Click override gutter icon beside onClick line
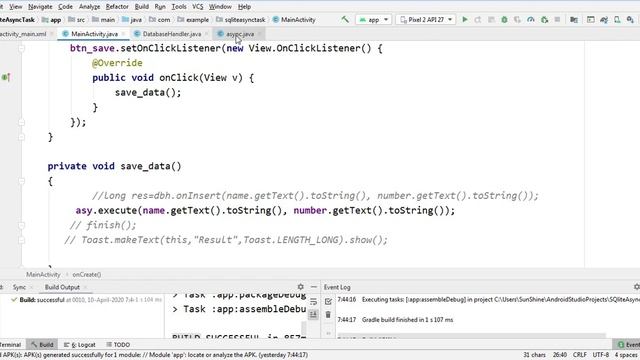Image resolution: width=640 pixels, height=360 pixels. point(5,77)
